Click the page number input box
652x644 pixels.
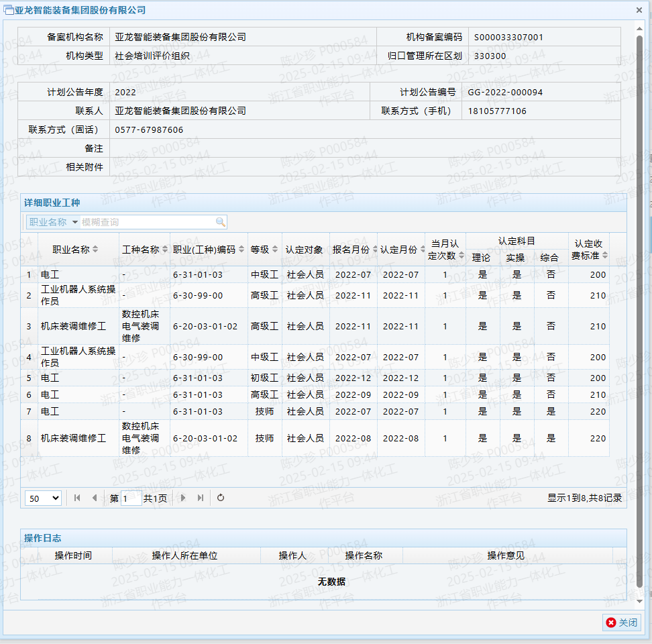(131, 498)
